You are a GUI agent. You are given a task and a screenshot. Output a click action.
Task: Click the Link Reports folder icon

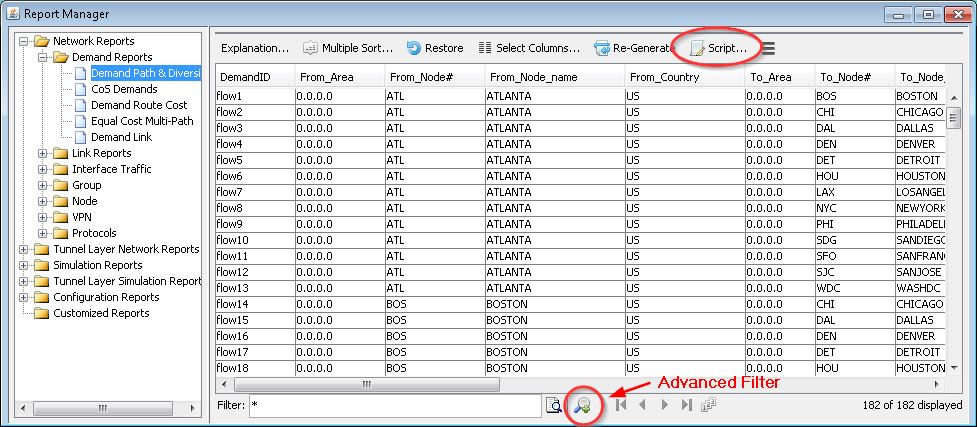(60, 153)
